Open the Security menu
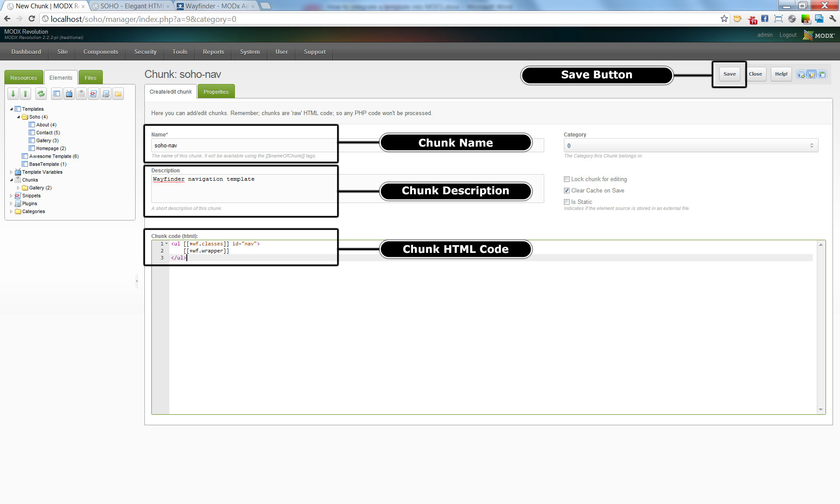The width and height of the screenshot is (840, 504). [x=145, y=52]
